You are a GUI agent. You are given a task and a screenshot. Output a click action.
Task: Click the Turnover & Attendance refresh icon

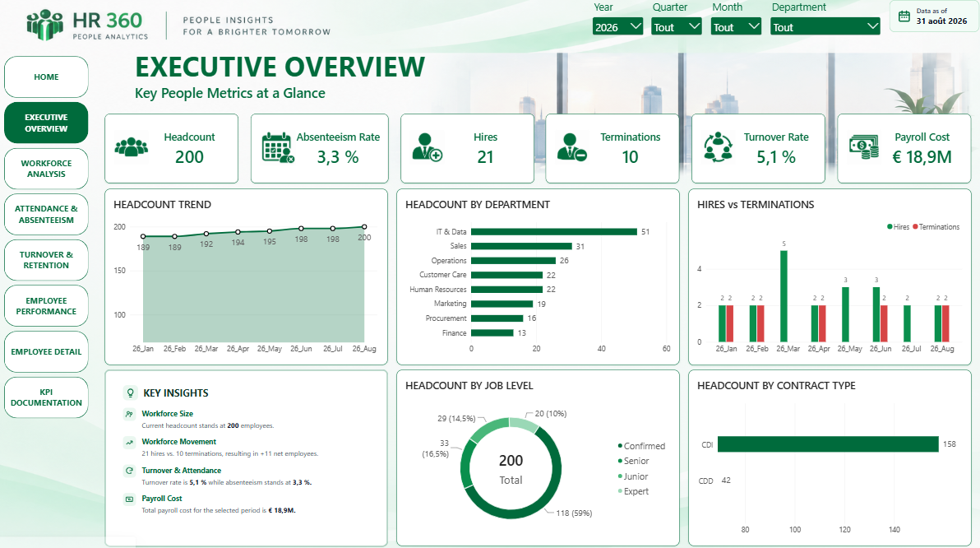point(129,471)
